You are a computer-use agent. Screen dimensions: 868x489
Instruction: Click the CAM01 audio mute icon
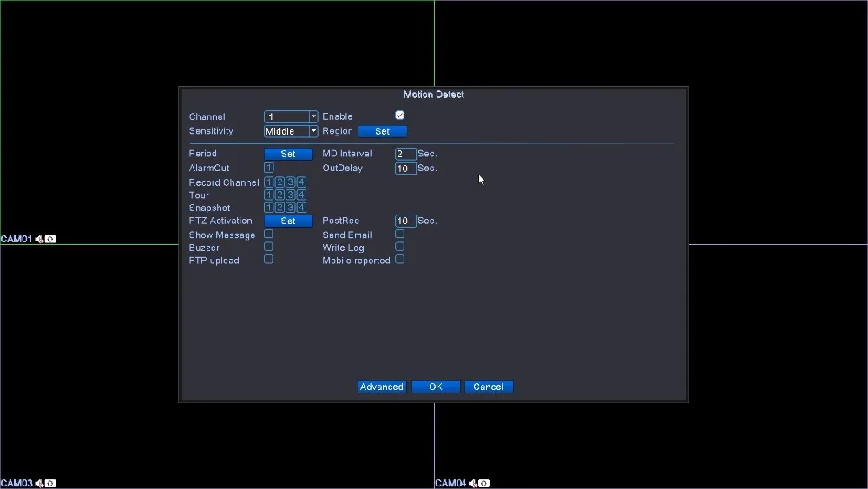(x=39, y=239)
